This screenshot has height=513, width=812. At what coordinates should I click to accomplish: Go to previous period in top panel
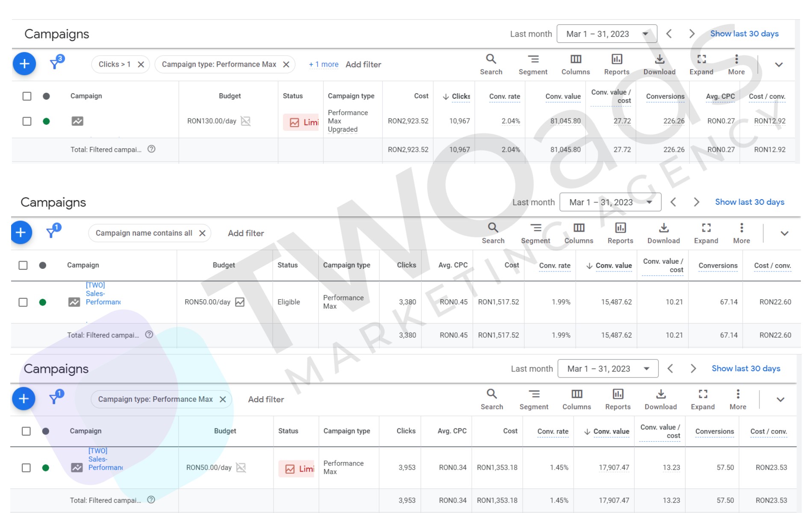(x=669, y=34)
